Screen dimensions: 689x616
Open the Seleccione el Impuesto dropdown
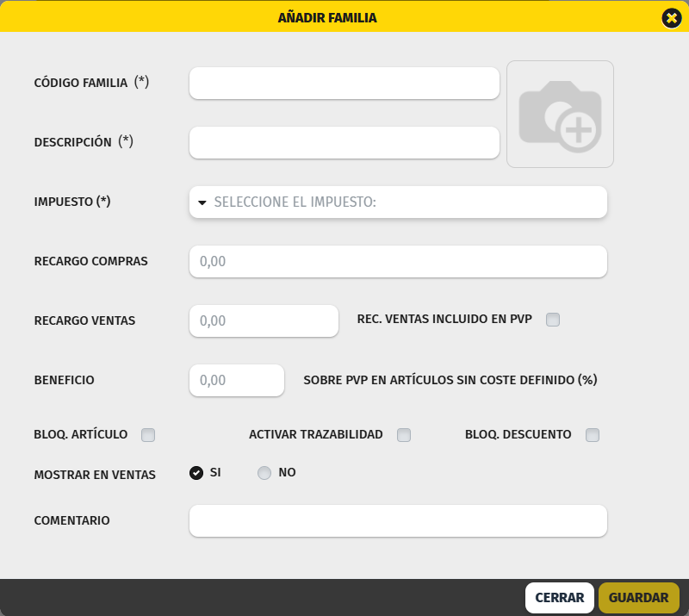(x=398, y=202)
